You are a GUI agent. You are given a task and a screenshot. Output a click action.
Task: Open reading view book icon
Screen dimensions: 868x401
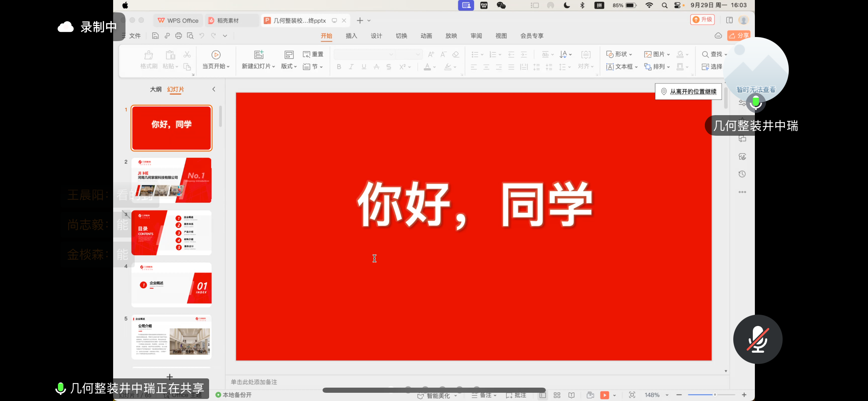click(571, 395)
